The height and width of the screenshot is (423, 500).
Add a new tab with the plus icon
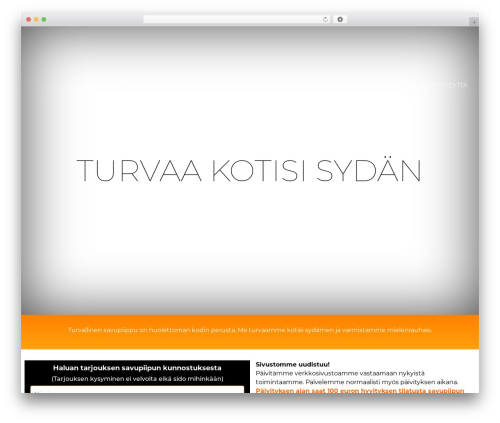click(474, 22)
